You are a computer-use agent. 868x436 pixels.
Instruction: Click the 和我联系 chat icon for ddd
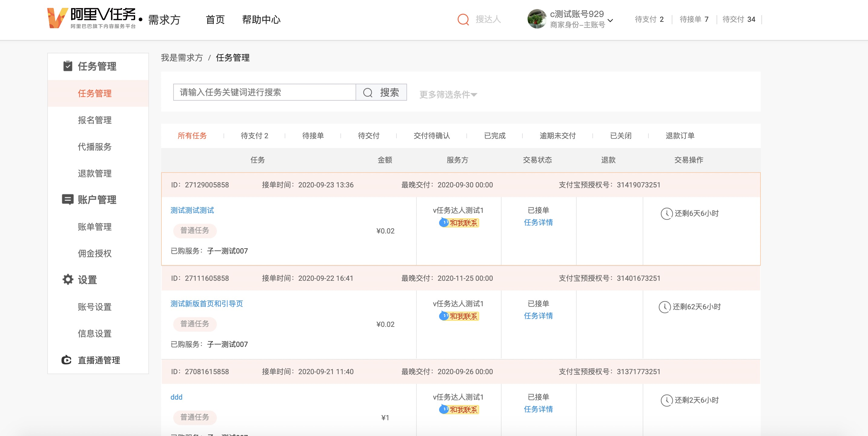tap(443, 409)
